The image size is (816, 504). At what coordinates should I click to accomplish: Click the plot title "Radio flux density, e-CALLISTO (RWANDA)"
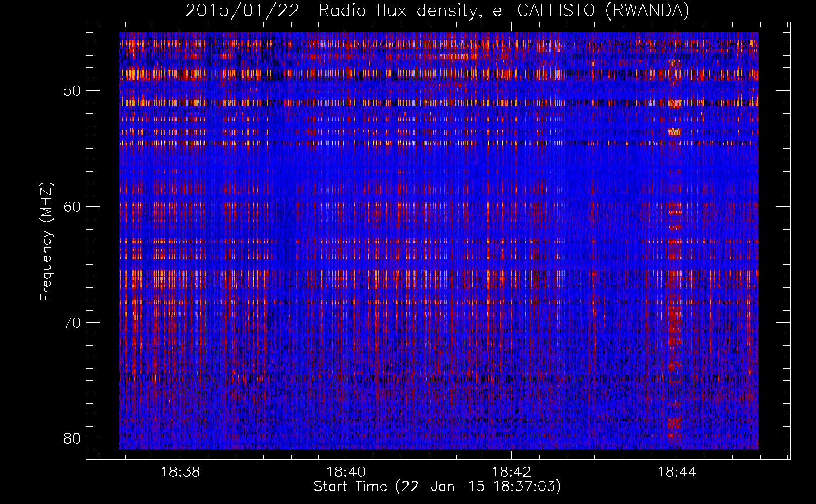pyautogui.click(x=504, y=10)
